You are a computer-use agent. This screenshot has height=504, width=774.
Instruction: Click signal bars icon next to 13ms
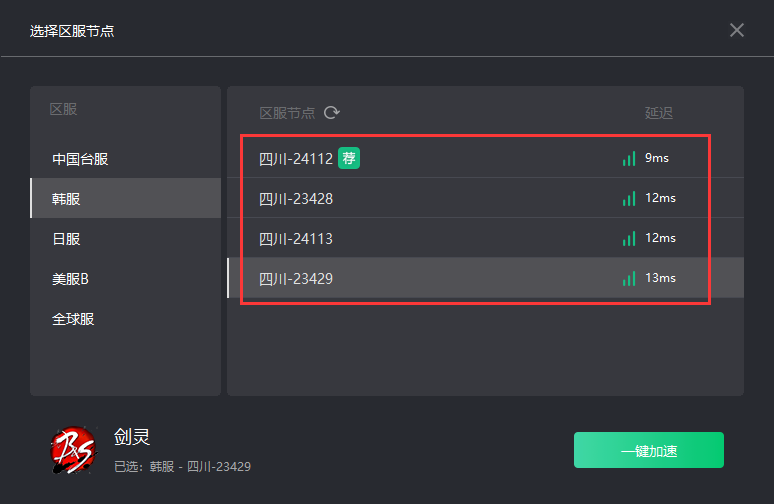pyautogui.click(x=629, y=278)
